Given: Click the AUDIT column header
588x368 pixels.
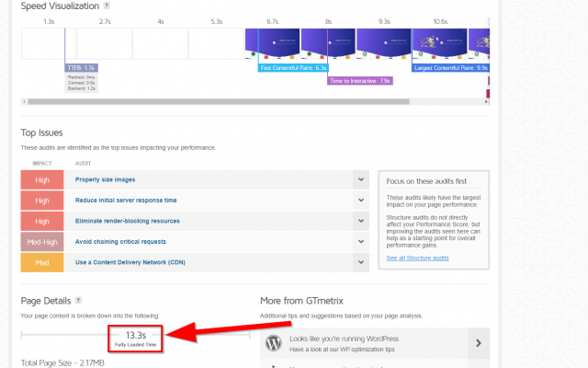Looking at the screenshot, I should click(x=83, y=164).
